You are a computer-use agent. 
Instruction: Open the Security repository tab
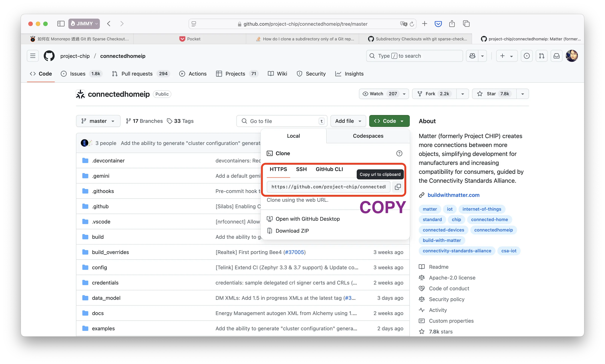[311, 74]
